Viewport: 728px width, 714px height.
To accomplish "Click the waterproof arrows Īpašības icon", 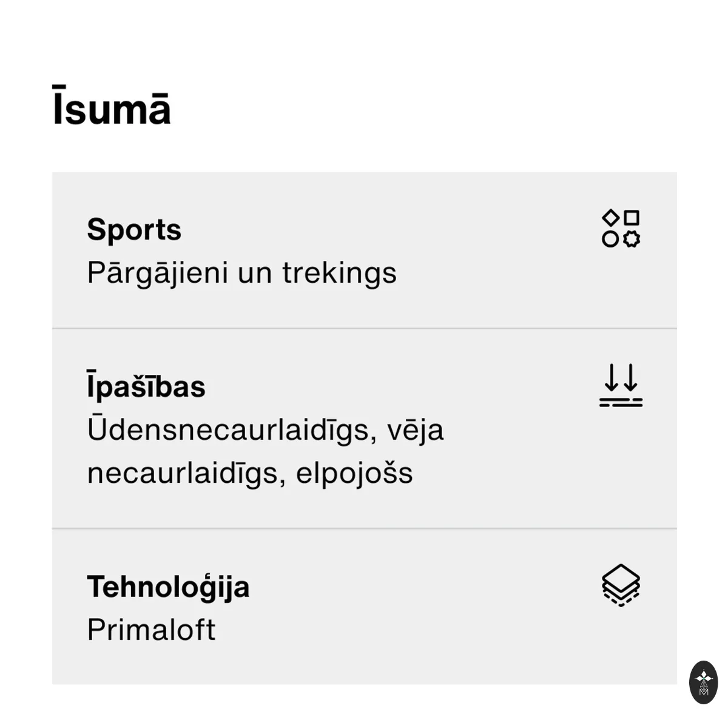I will pos(621,385).
